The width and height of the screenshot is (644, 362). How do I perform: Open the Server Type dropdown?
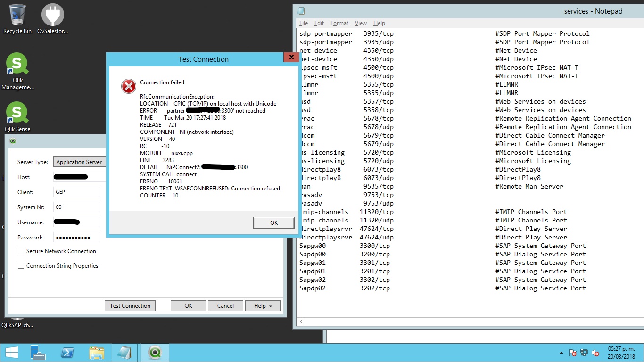79,162
